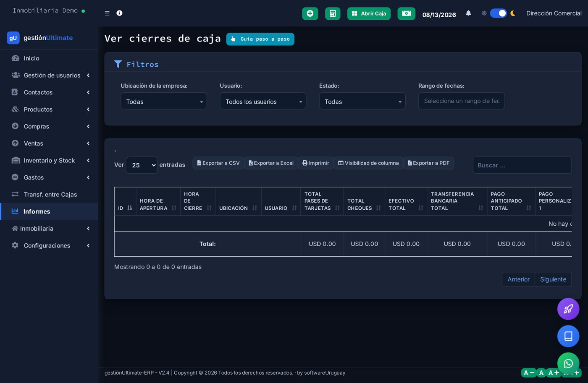The height and width of the screenshot is (383, 588).
Task: Click Dirección Comercial user menu
Action: [x=554, y=13]
